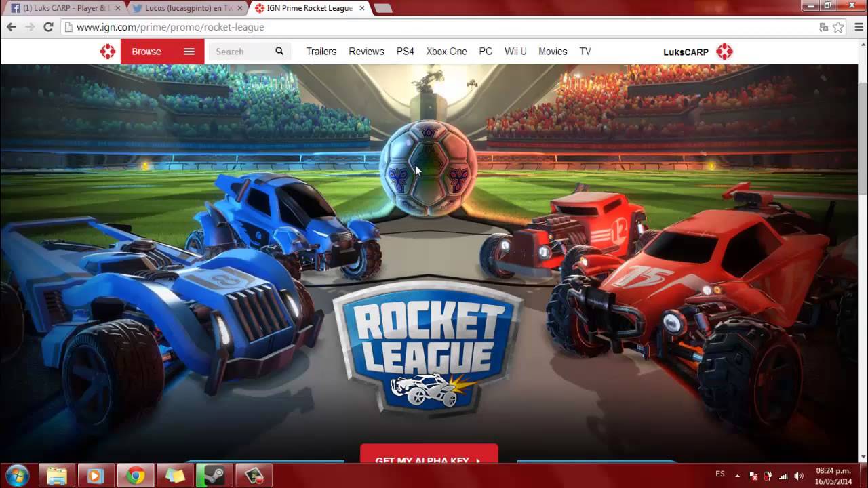The image size is (868, 488).
Task: Open a new browser tab
Action: coord(382,8)
